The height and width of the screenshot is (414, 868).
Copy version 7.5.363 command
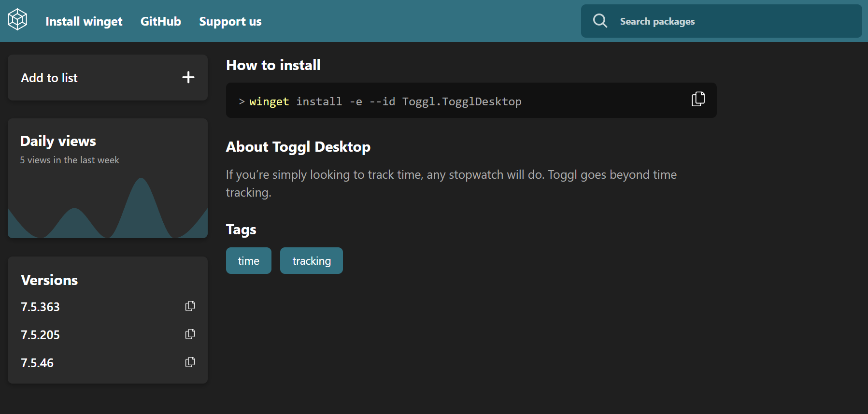pyautogui.click(x=190, y=306)
